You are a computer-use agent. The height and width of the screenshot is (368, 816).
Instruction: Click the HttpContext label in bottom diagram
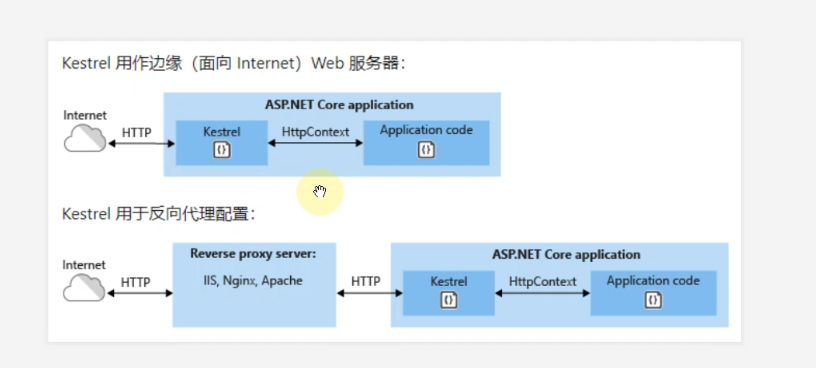click(543, 282)
